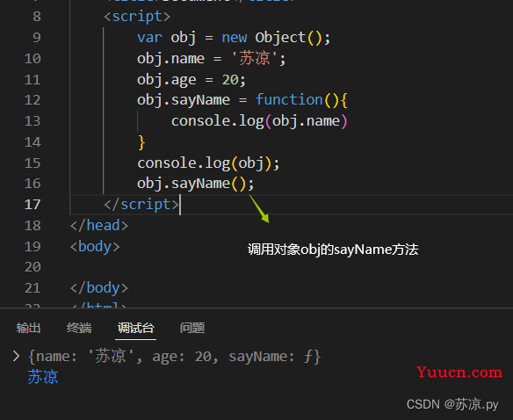Place cursor on 'var obj = new Object();' line
Screen dimensions: 513x420
[234, 38]
